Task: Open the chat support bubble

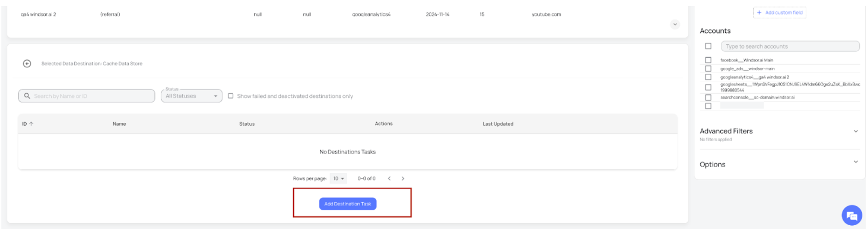Action: (851, 215)
